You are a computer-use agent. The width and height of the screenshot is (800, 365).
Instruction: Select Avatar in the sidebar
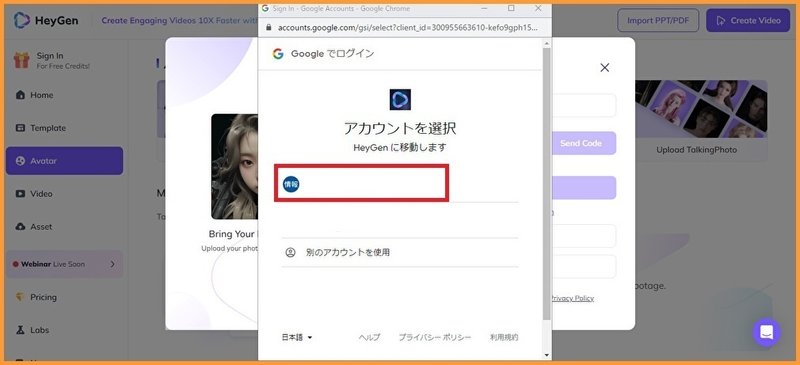(x=64, y=161)
